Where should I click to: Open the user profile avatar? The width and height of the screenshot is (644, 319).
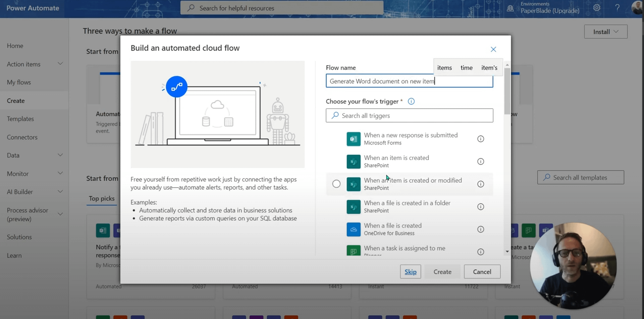coord(637,7)
